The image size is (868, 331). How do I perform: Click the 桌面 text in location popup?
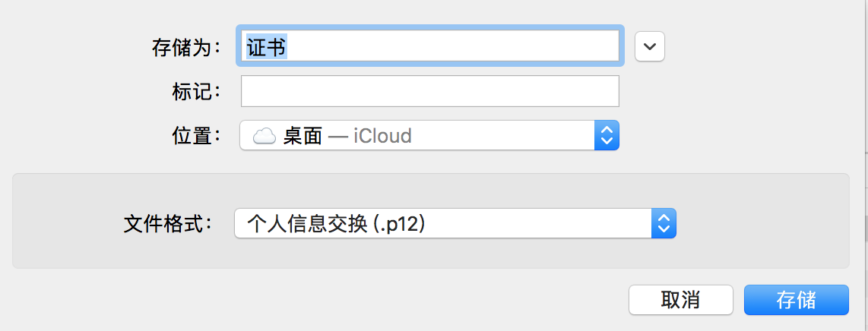coord(303,135)
